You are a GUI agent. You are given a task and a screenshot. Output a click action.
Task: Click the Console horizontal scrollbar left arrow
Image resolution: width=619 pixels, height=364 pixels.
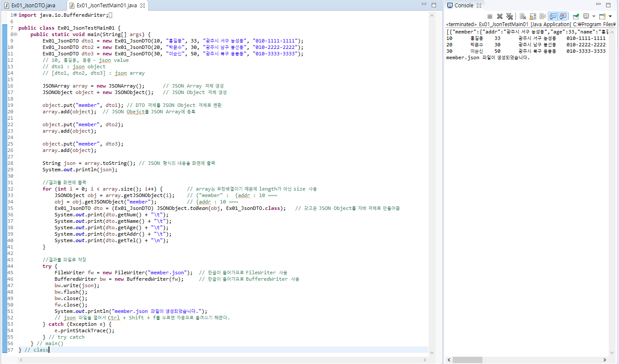[449, 360]
